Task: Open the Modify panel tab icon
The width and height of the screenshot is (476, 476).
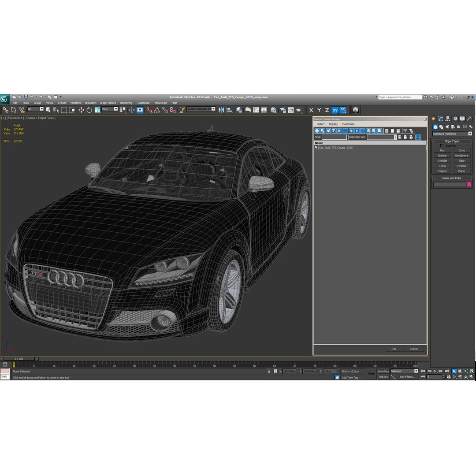Action: [440, 119]
